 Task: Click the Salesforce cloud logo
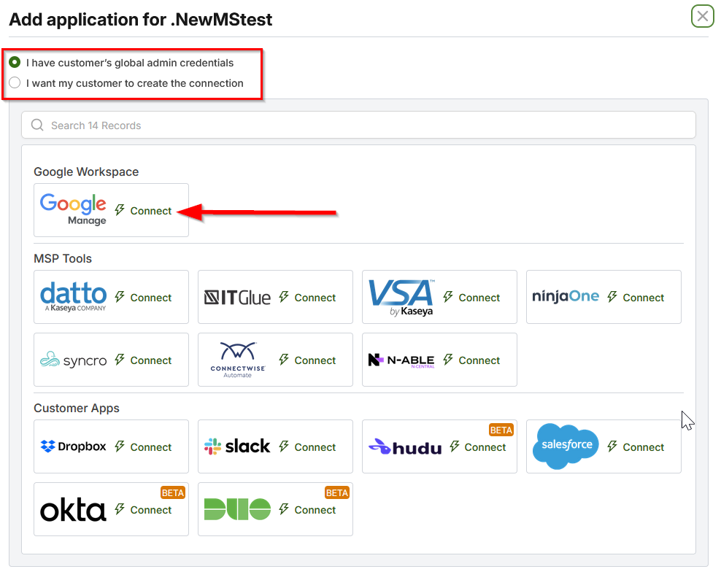566,446
